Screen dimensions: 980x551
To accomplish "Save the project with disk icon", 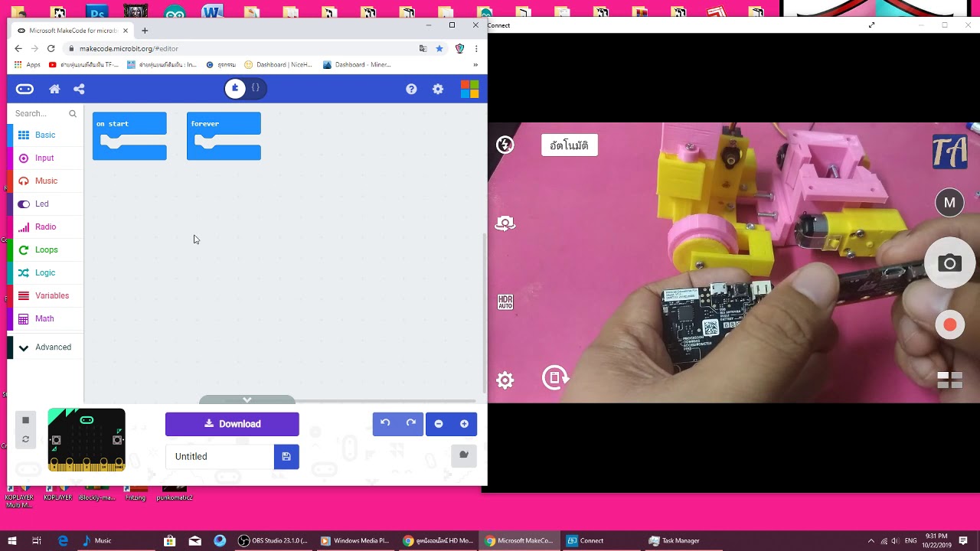I will (x=286, y=456).
